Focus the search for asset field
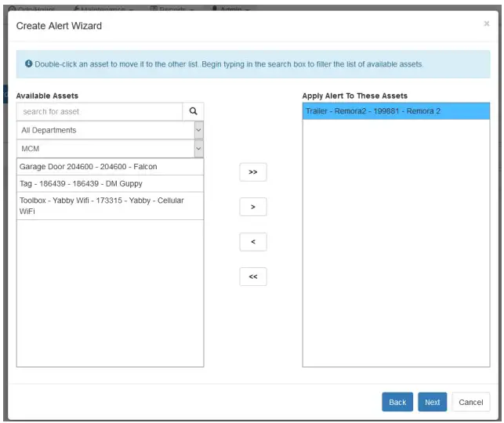 click(100, 111)
